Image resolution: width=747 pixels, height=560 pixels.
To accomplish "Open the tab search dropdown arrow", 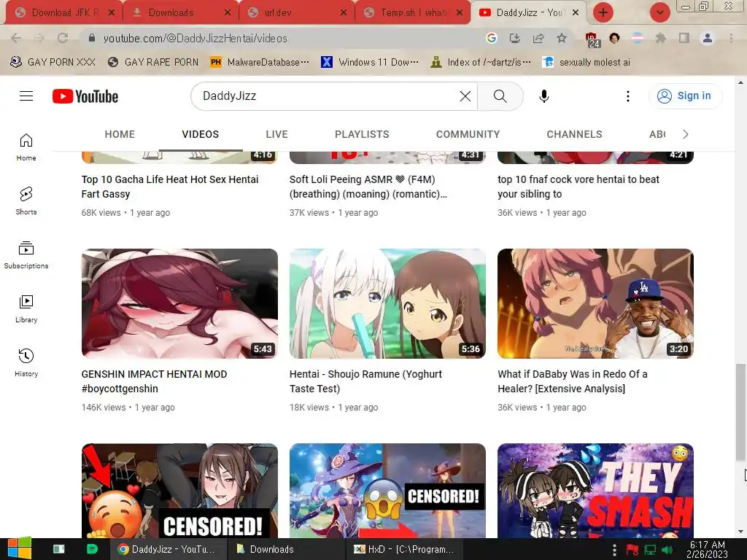I will (x=659, y=12).
